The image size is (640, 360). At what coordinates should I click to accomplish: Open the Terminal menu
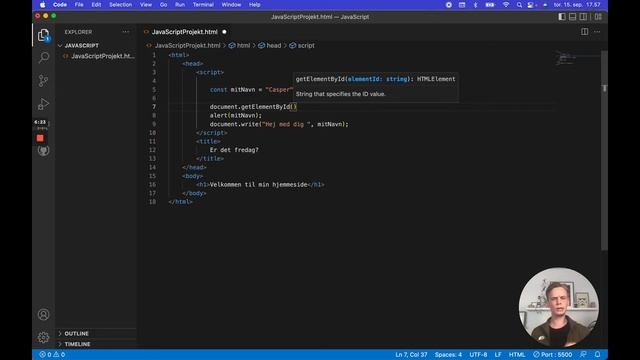point(203,5)
